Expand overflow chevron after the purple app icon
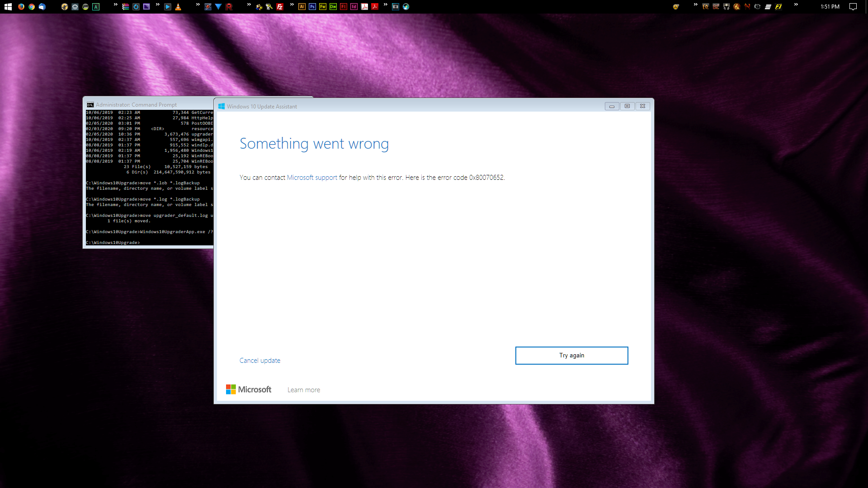The image size is (868, 488). pyautogui.click(x=157, y=5)
